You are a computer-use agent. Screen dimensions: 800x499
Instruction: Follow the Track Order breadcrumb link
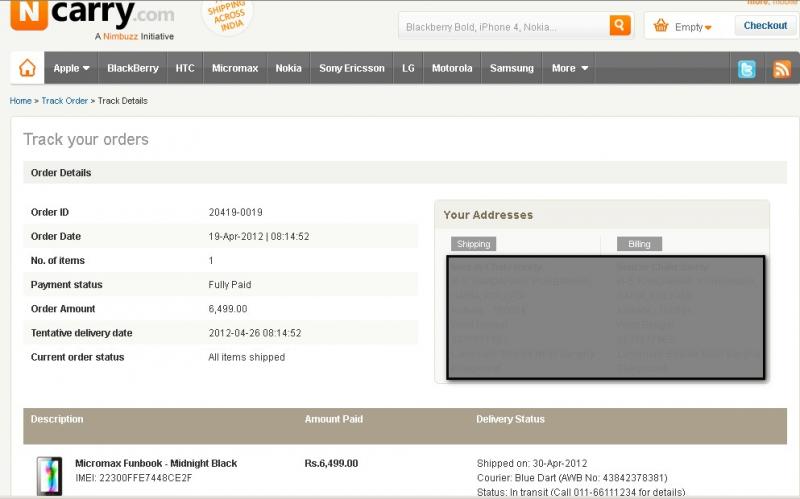click(x=64, y=101)
